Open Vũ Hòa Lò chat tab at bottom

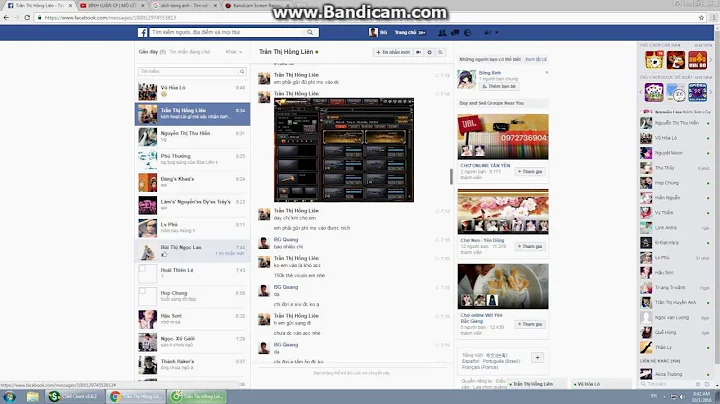(601, 384)
